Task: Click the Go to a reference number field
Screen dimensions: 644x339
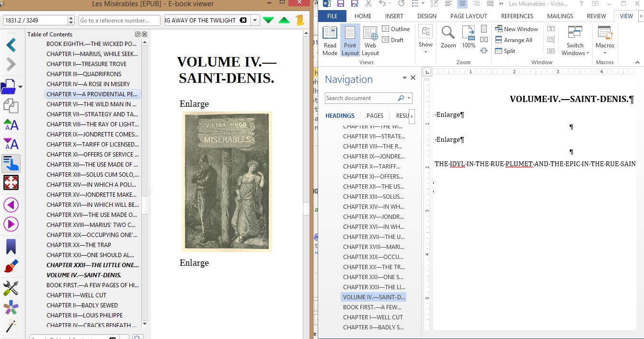Action: click(x=119, y=21)
